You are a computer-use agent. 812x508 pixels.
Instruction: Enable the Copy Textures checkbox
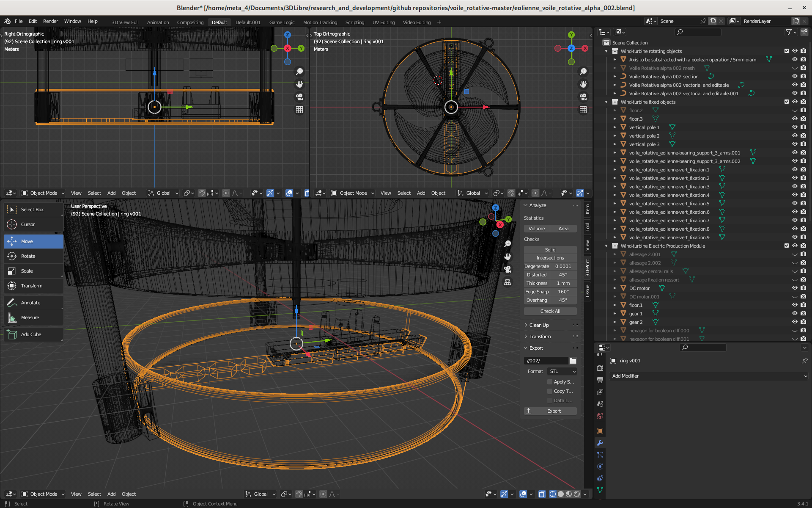tap(550, 391)
